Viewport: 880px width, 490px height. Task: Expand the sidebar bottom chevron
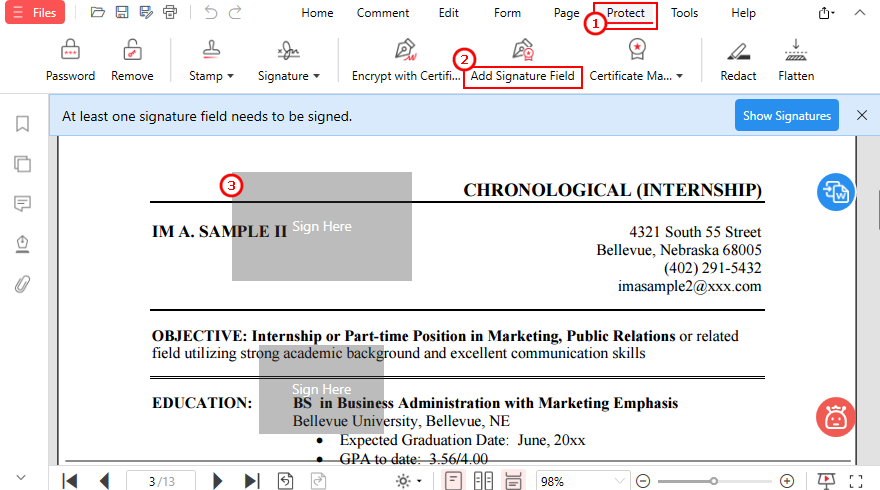coord(21,478)
